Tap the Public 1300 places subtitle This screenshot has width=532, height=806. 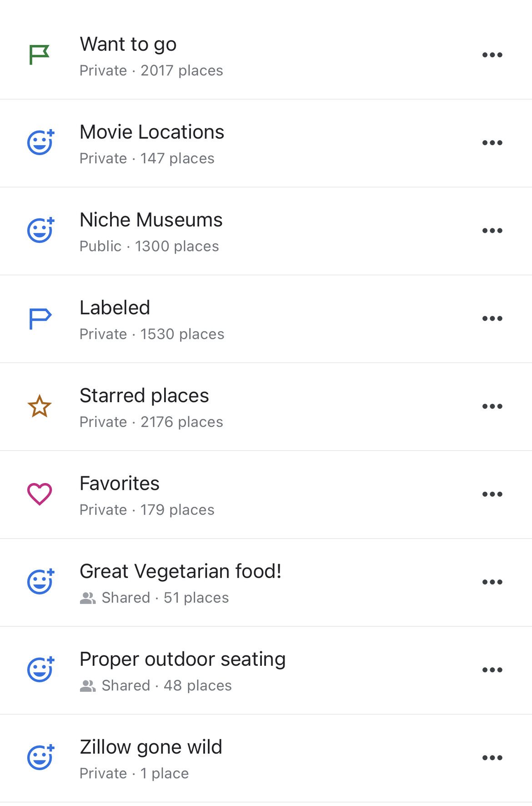149,246
